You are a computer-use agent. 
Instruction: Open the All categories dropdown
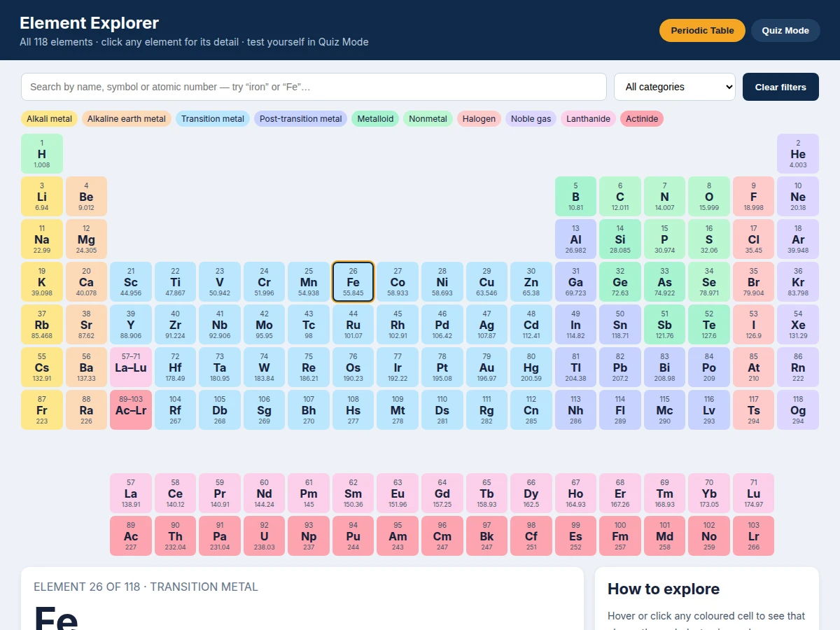pyautogui.click(x=675, y=87)
